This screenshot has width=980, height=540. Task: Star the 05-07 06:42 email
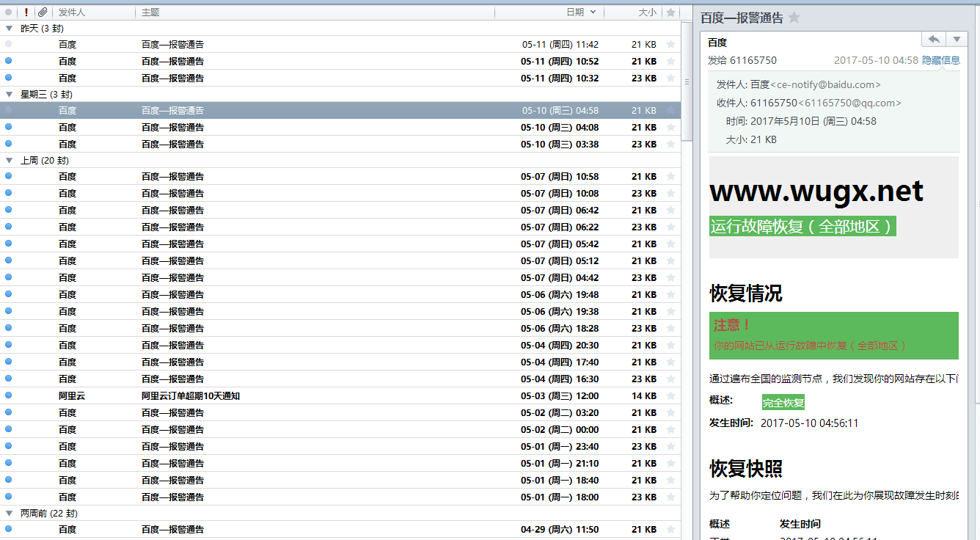coord(670,210)
